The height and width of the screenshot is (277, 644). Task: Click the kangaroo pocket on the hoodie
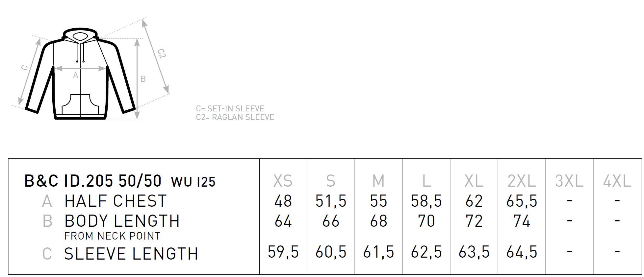pyautogui.click(x=81, y=104)
